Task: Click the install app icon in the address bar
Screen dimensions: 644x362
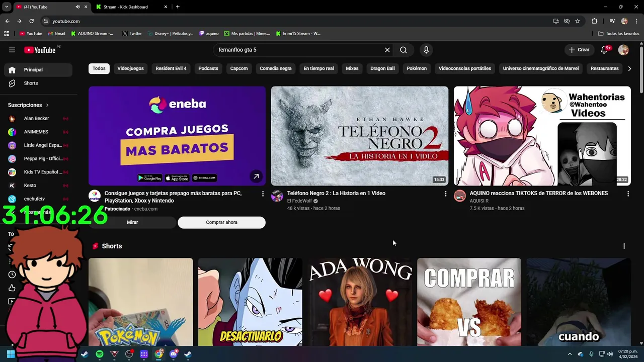Action: point(556,21)
